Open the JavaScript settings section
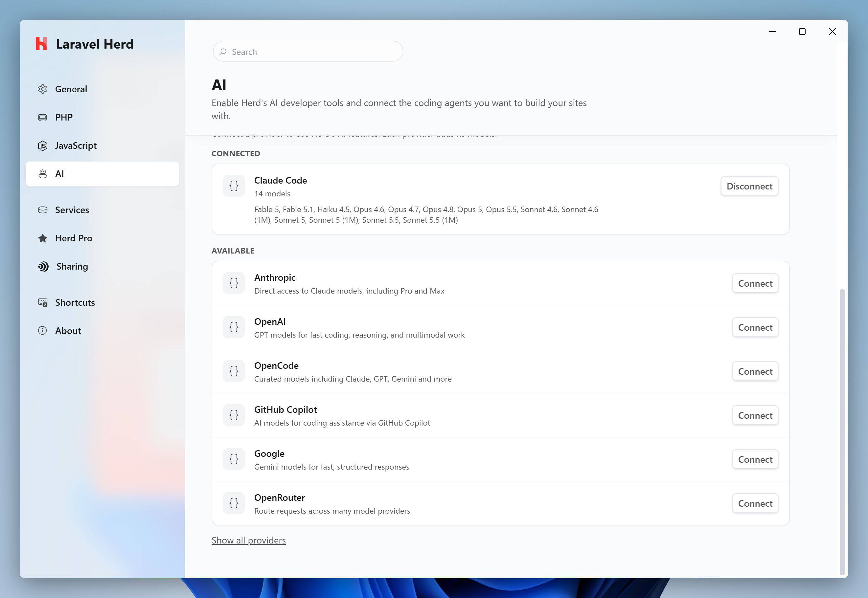 [x=102, y=145]
